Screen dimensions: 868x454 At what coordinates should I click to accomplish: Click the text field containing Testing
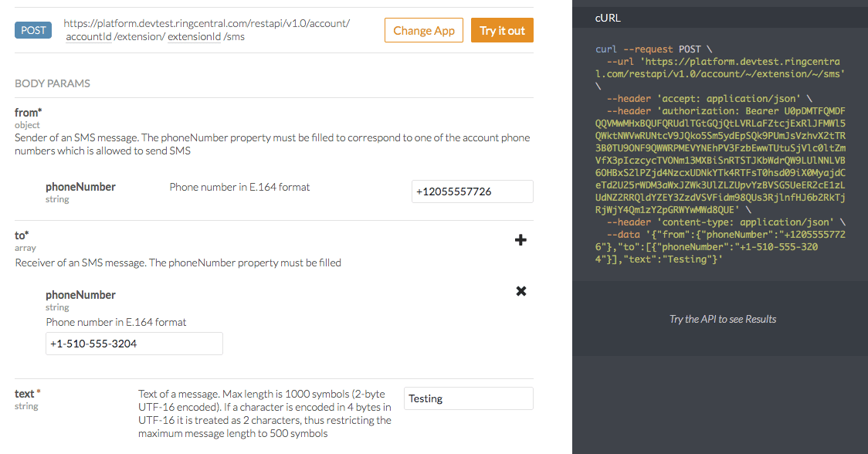pyautogui.click(x=468, y=398)
